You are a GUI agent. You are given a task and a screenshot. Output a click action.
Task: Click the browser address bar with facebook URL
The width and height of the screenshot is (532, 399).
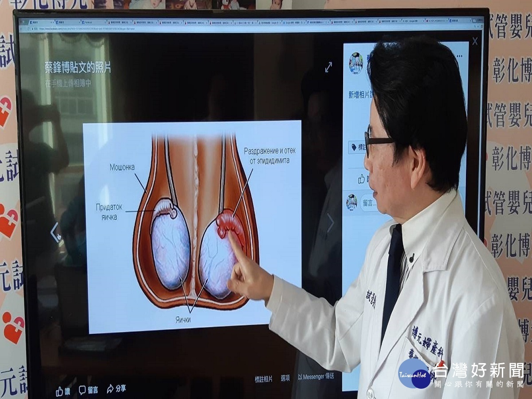click(x=248, y=29)
